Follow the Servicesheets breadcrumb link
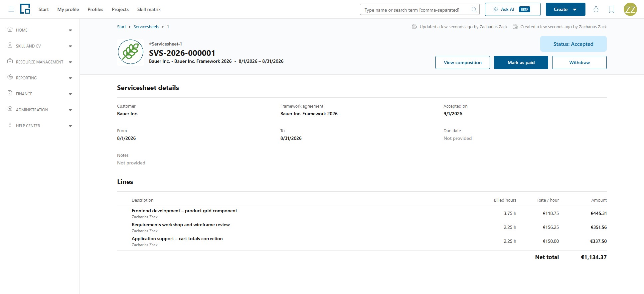644x294 pixels. coord(146,27)
